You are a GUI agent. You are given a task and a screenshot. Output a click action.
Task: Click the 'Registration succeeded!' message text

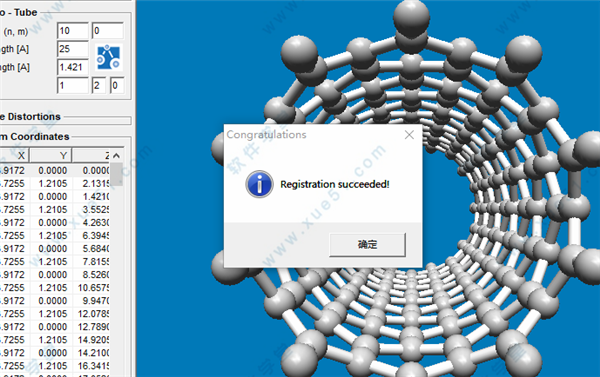(335, 184)
